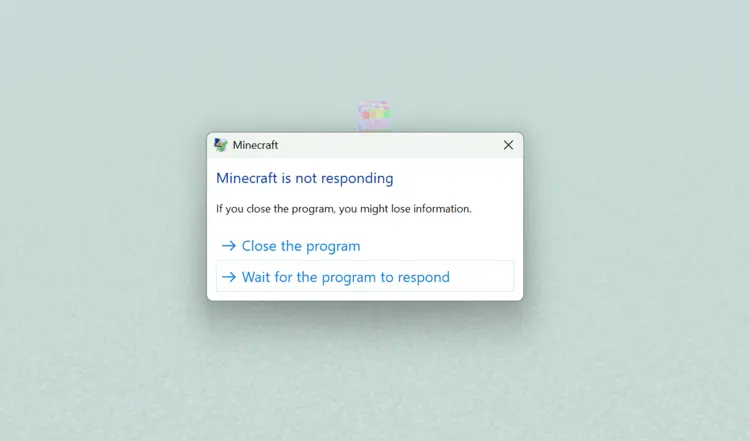
Task: Click the highlighted Wait option's outlined box
Action: click(365, 276)
